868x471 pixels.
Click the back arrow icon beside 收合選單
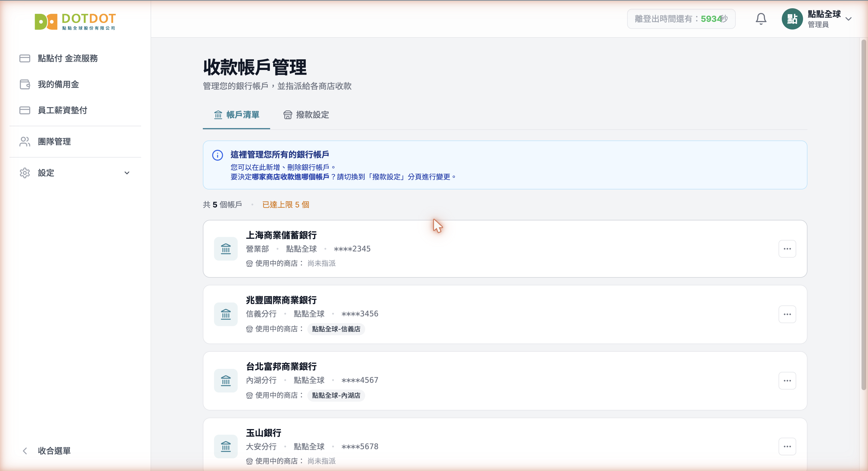pos(25,451)
